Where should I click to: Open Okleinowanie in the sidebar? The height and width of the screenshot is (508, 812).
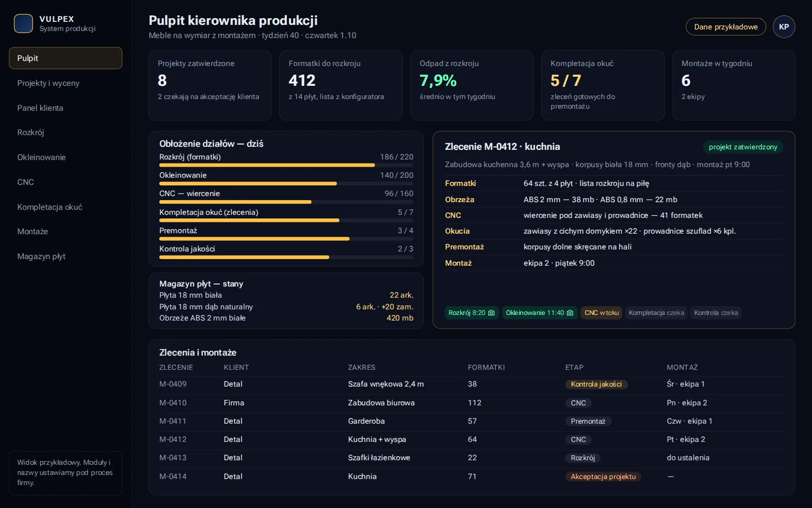coord(65,157)
